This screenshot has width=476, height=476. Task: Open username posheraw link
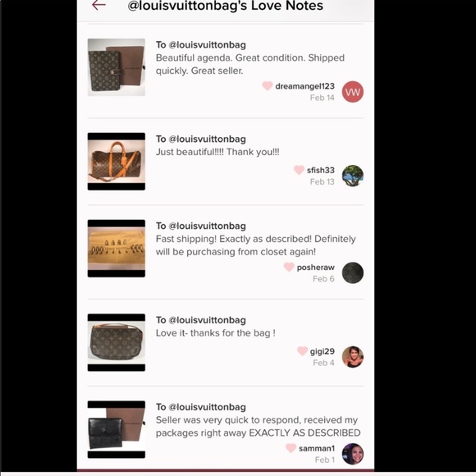316,268
